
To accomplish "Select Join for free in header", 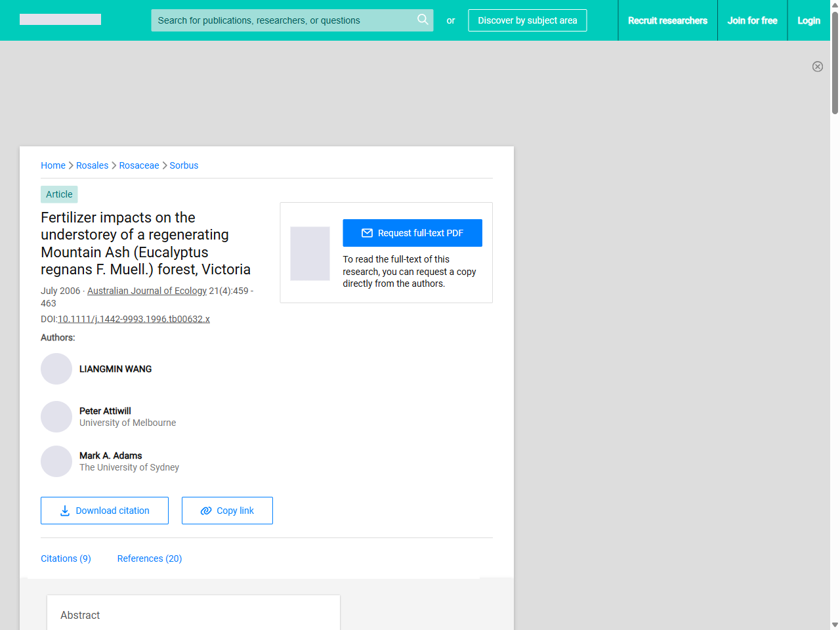I will click(x=752, y=20).
